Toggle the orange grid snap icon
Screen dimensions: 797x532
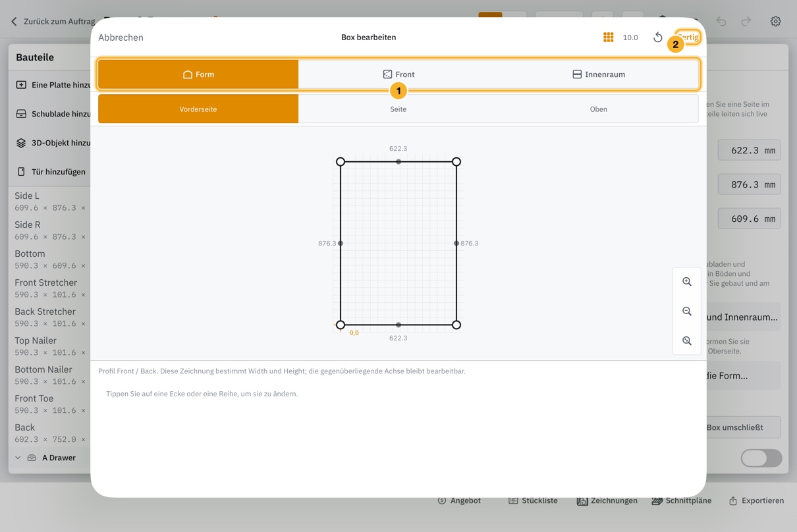coord(608,38)
